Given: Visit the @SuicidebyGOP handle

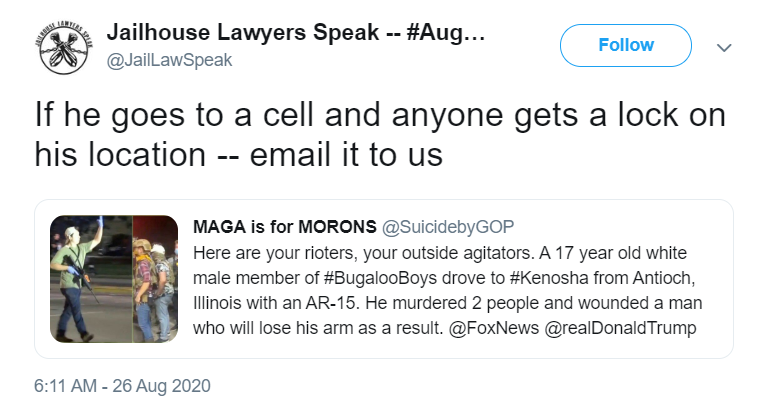Looking at the screenshot, I should point(448,227).
